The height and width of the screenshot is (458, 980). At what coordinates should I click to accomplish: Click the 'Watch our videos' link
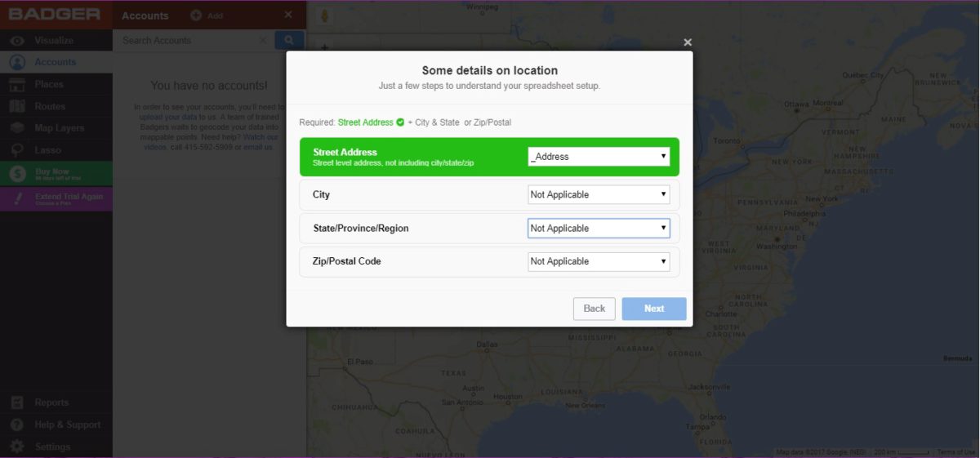pyautogui.click(x=211, y=142)
